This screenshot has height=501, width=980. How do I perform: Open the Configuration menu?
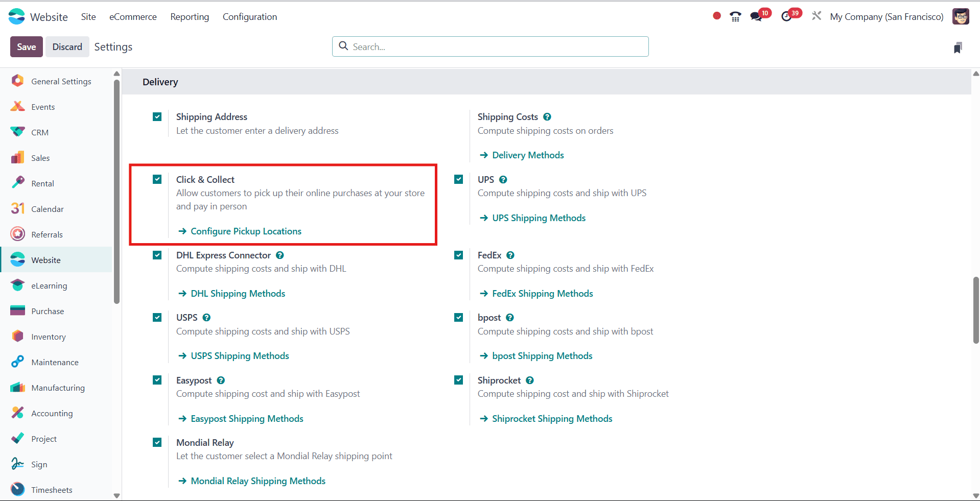point(250,17)
